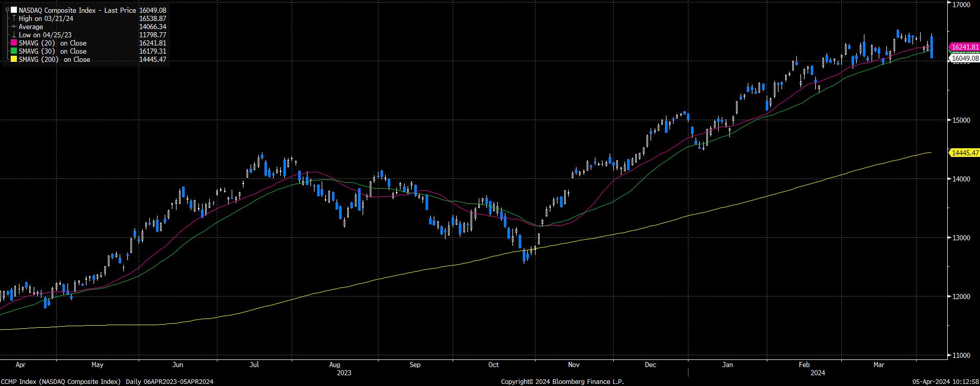Click the High marker icon in legend
Image resolution: width=980 pixels, height=386 pixels.
pyautogui.click(x=14, y=18)
